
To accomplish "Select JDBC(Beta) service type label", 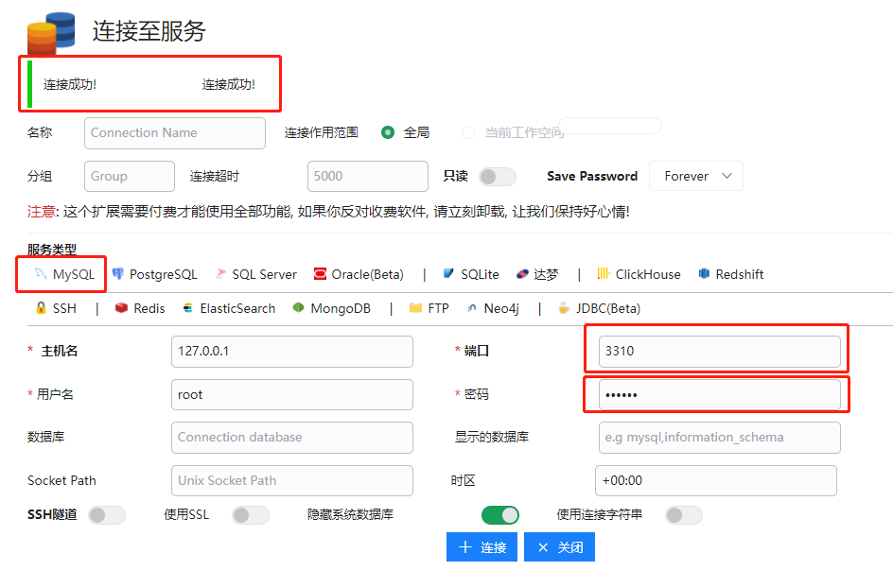I will click(x=608, y=308).
